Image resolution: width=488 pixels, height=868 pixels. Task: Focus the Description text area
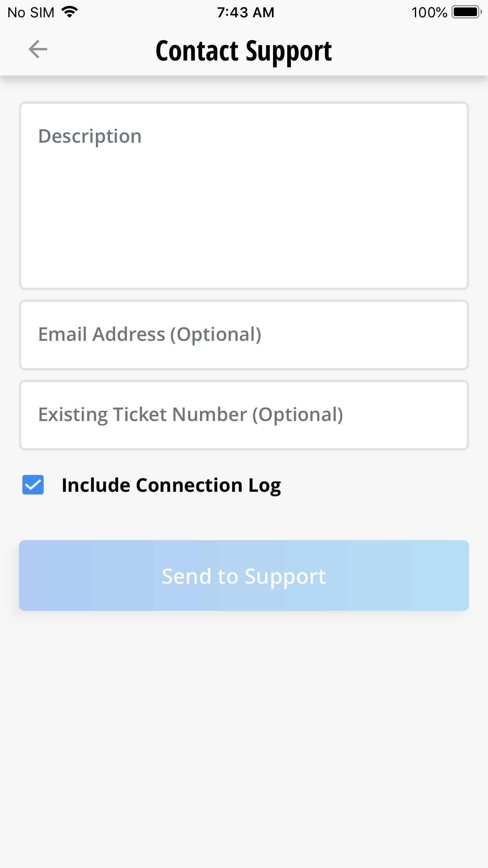coord(244,196)
